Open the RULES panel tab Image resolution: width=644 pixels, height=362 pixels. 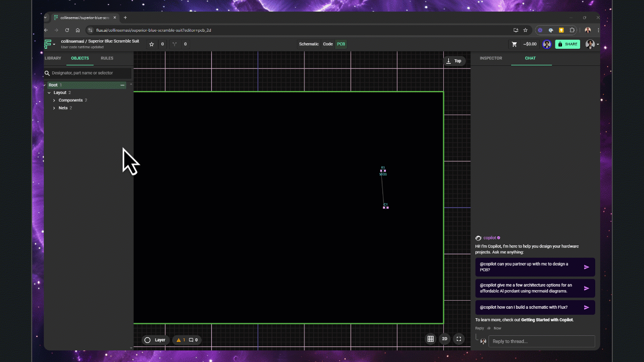pyautogui.click(x=107, y=58)
